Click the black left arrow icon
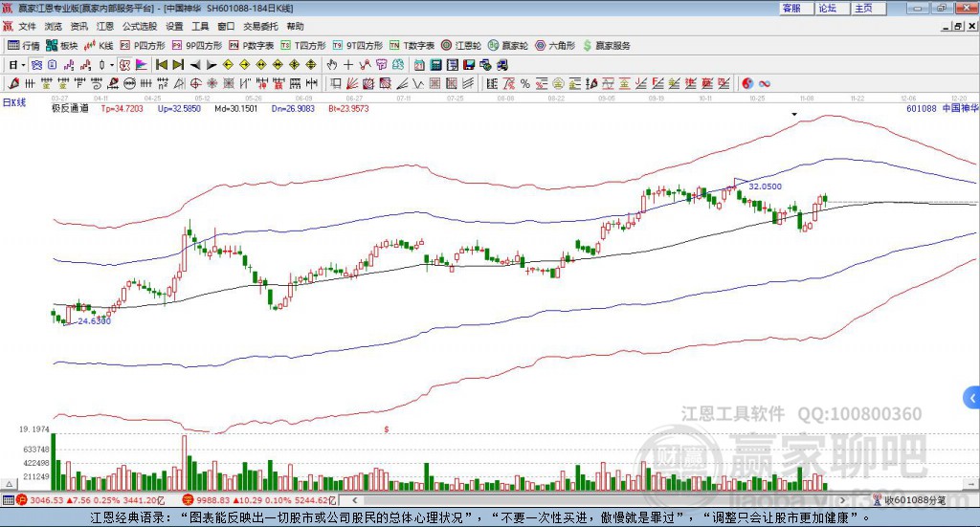This screenshot has height=527, width=980. click(195, 65)
